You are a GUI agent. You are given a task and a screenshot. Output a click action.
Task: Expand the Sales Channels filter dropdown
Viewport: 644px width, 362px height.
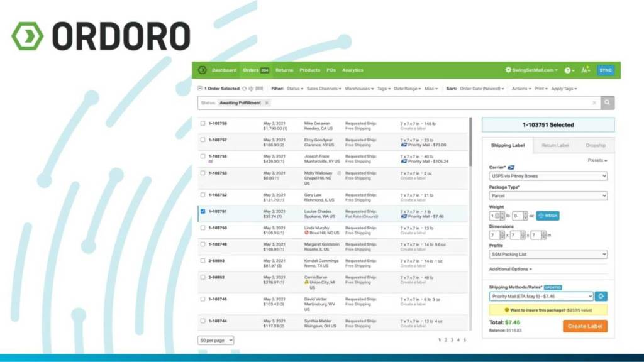(x=323, y=89)
